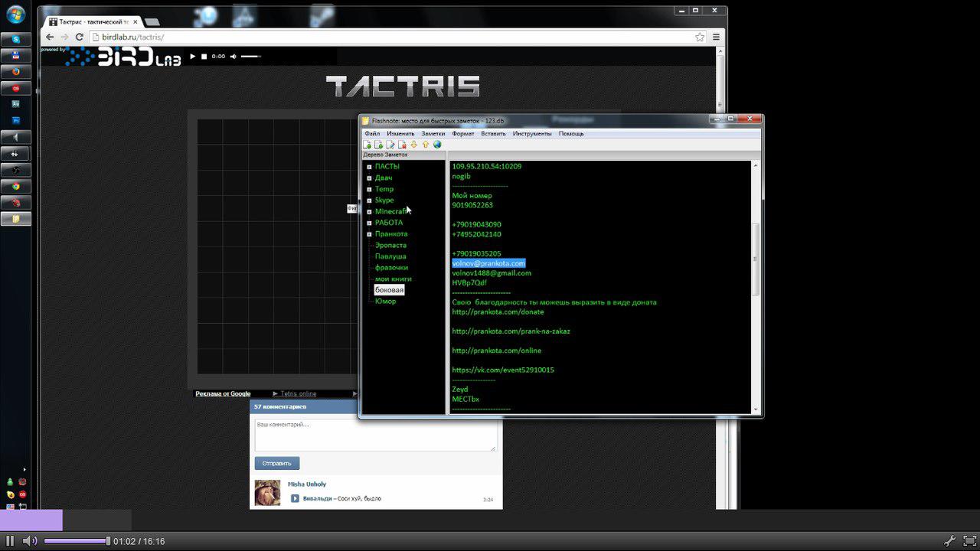Open the Формат menu

[x=463, y=134]
